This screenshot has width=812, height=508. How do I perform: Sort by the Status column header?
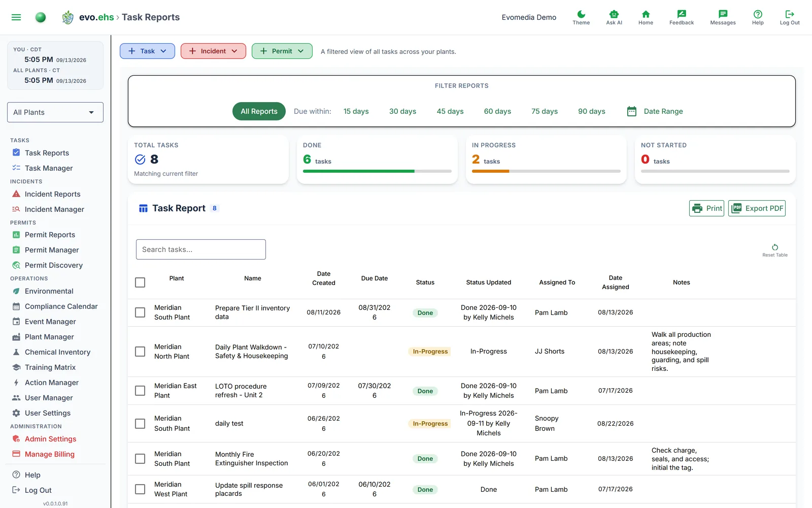click(x=425, y=282)
